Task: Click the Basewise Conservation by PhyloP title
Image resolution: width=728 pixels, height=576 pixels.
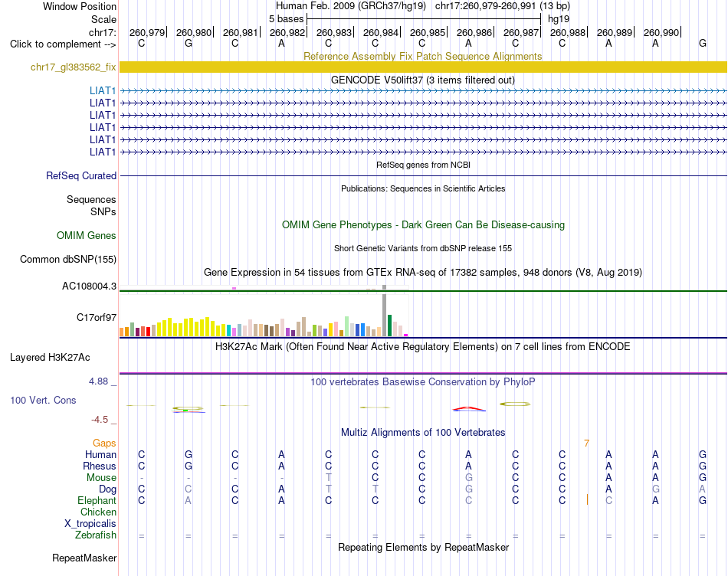Action: click(423, 382)
